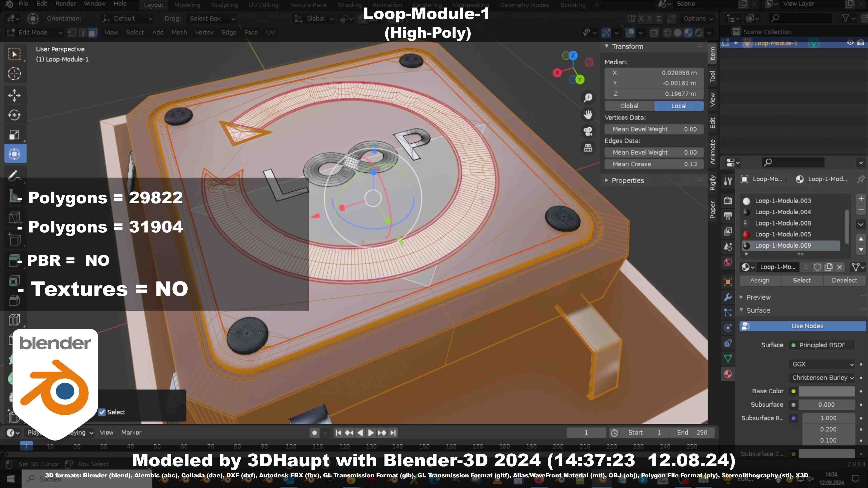Open the Scene properties tab icon
This screenshot has height=488, width=868.
728,247
